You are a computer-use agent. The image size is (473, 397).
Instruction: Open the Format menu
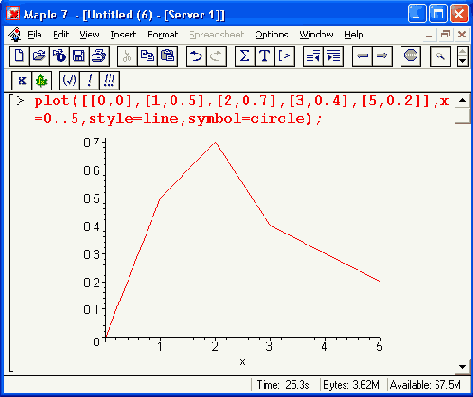pyautogui.click(x=163, y=34)
